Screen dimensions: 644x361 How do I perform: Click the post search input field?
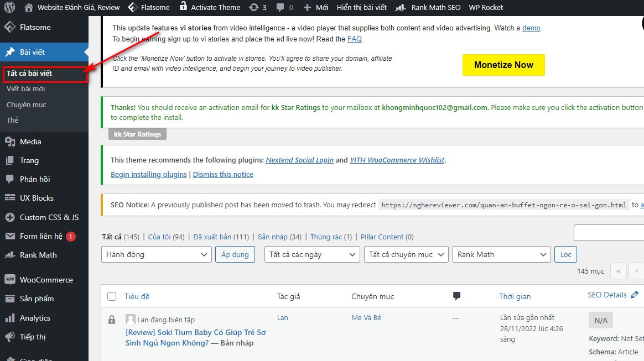[609, 233]
